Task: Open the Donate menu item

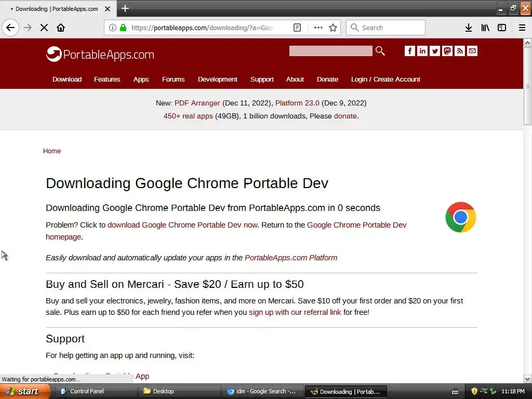Action: coord(327,79)
